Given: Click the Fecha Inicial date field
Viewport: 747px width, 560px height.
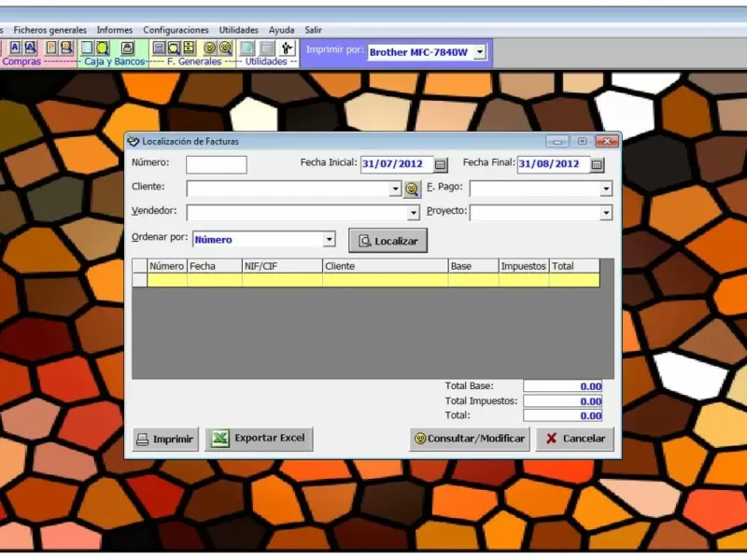Looking at the screenshot, I should (x=397, y=164).
